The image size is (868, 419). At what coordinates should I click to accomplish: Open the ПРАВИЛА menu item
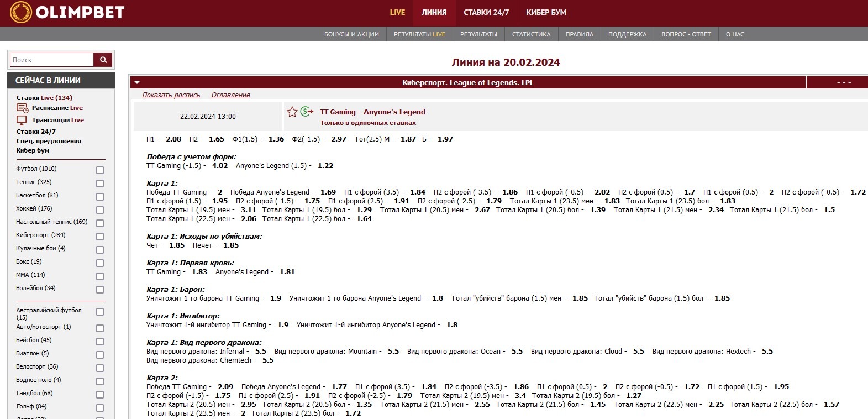point(579,34)
